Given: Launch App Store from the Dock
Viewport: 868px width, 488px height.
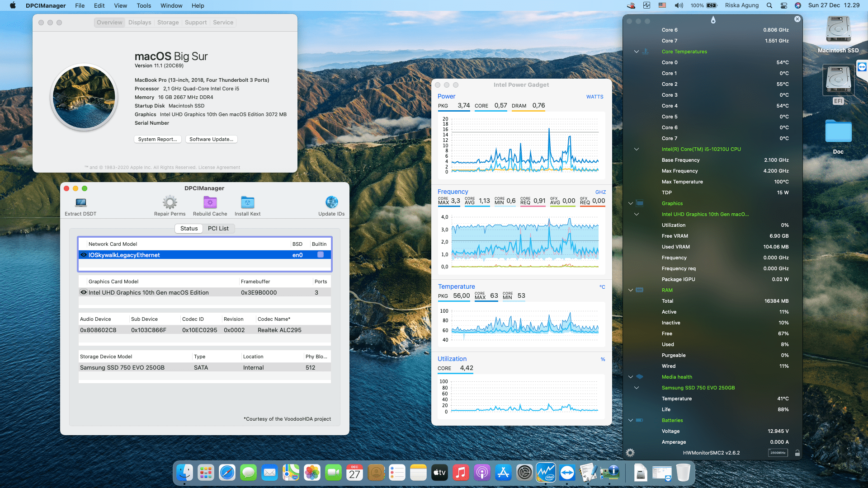Looking at the screenshot, I should [503, 473].
